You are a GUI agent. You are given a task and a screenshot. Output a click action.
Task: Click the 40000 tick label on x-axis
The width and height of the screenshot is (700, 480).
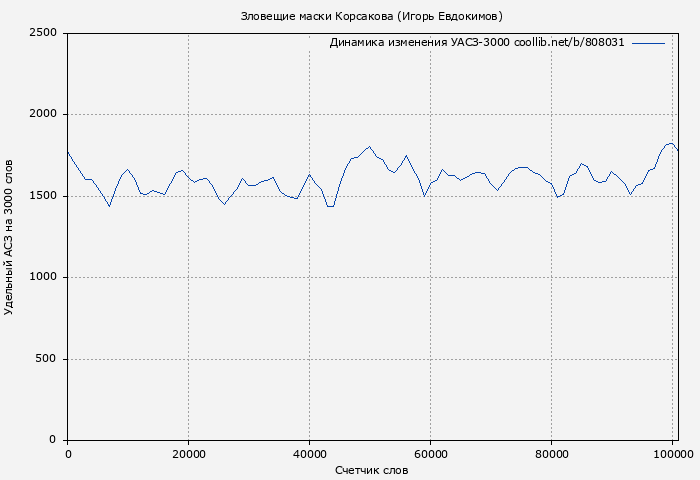click(309, 454)
